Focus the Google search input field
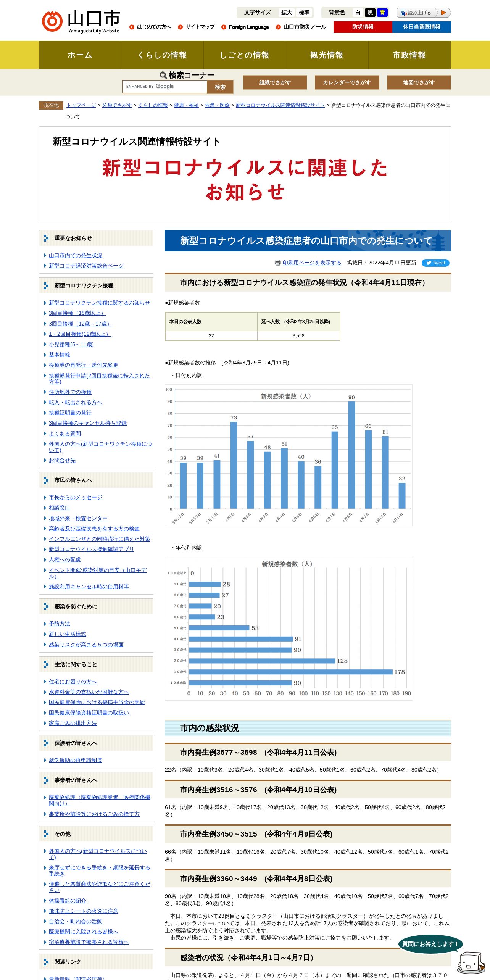This screenshot has height=980, width=490. tap(165, 87)
